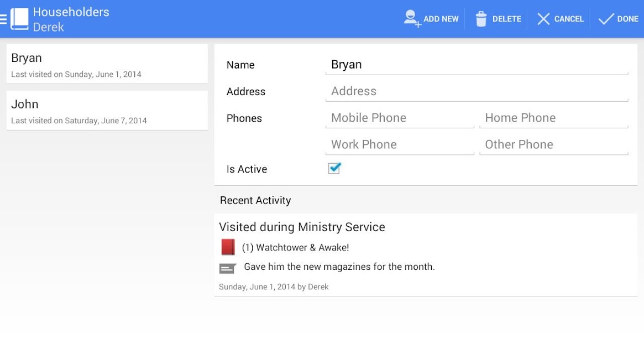This screenshot has width=644, height=354.
Task: Click "Last visited on Sunday, June 1, 2014"
Action: 76,75
